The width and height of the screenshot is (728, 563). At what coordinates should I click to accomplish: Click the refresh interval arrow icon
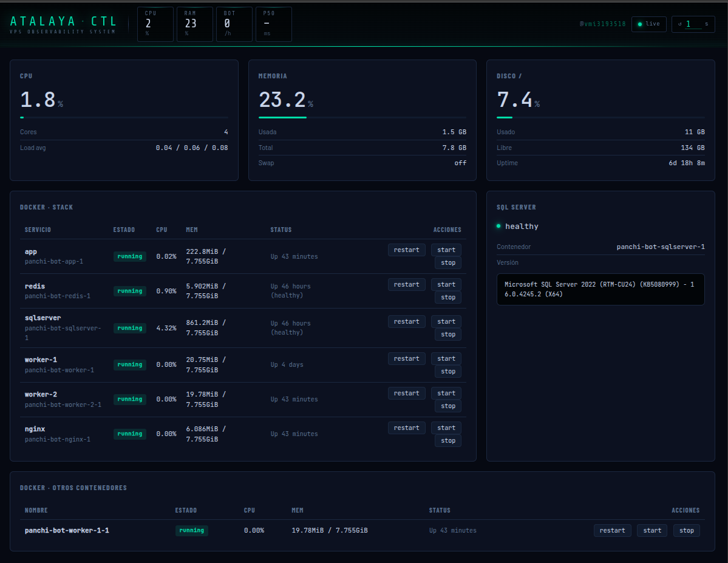680,24
